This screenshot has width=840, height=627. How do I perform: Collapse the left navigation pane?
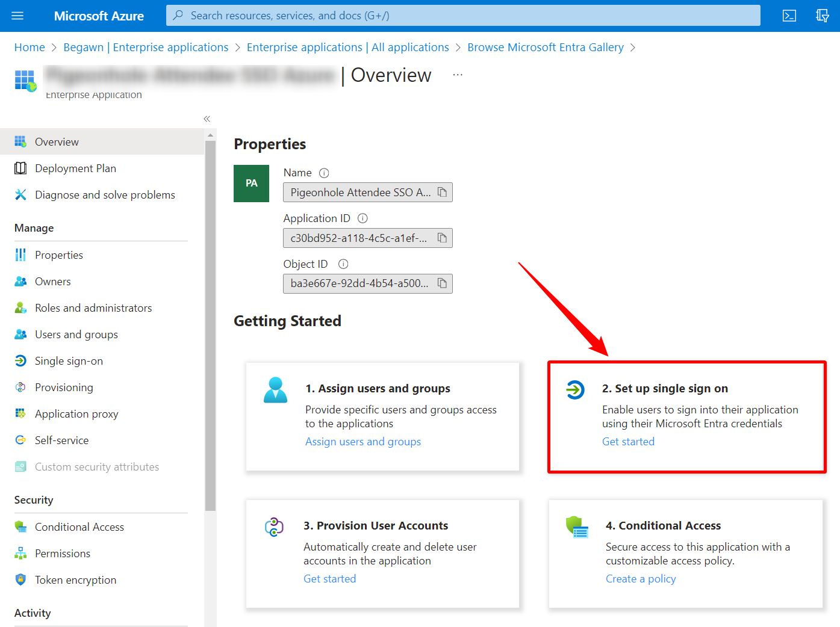coord(207,119)
